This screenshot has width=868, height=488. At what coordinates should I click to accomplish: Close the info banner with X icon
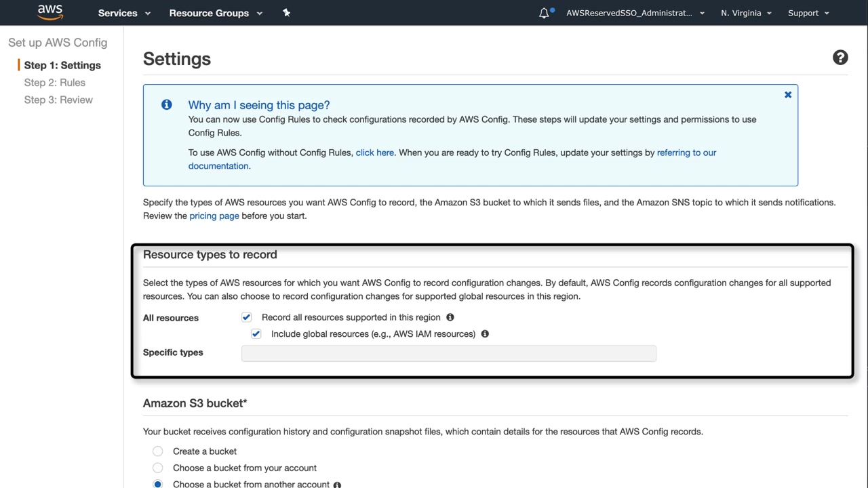[788, 95]
